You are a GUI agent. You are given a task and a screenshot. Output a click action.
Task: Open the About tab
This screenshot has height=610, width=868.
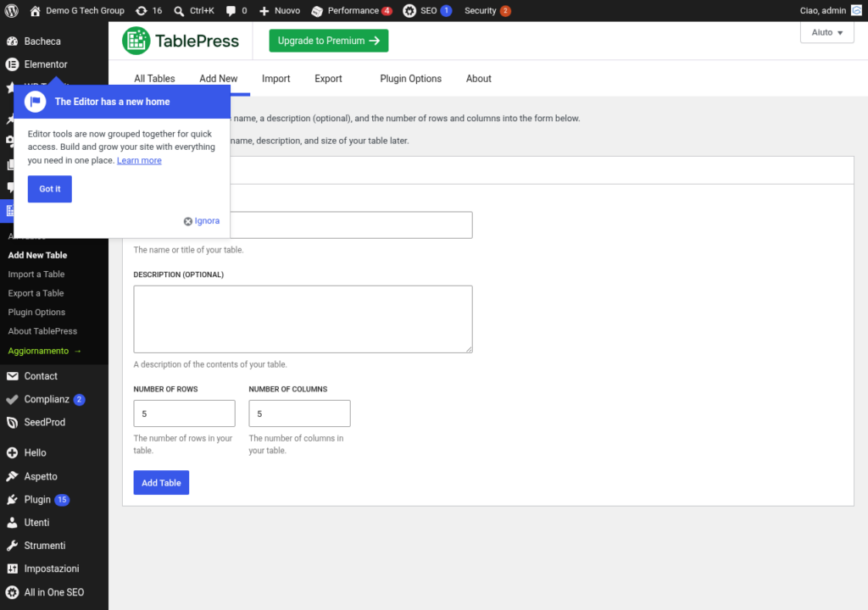[x=478, y=79]
